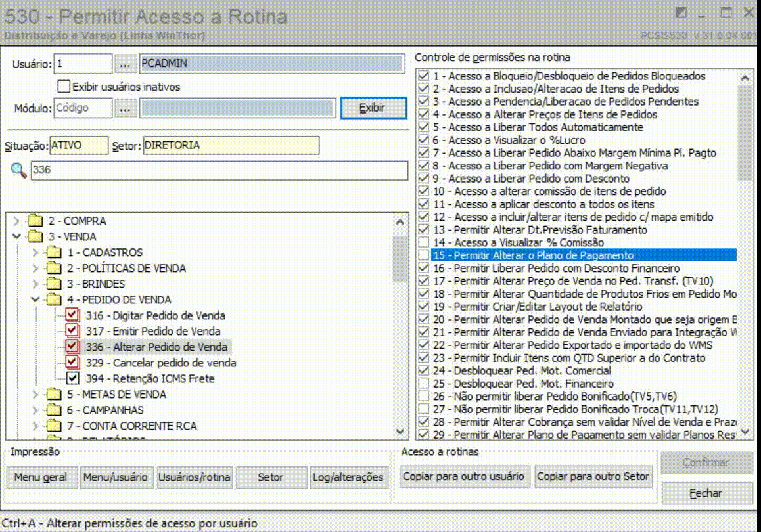
Task: Collapse the 4 - PEDIDO DE VENDA node
Action: click(35, 299)
